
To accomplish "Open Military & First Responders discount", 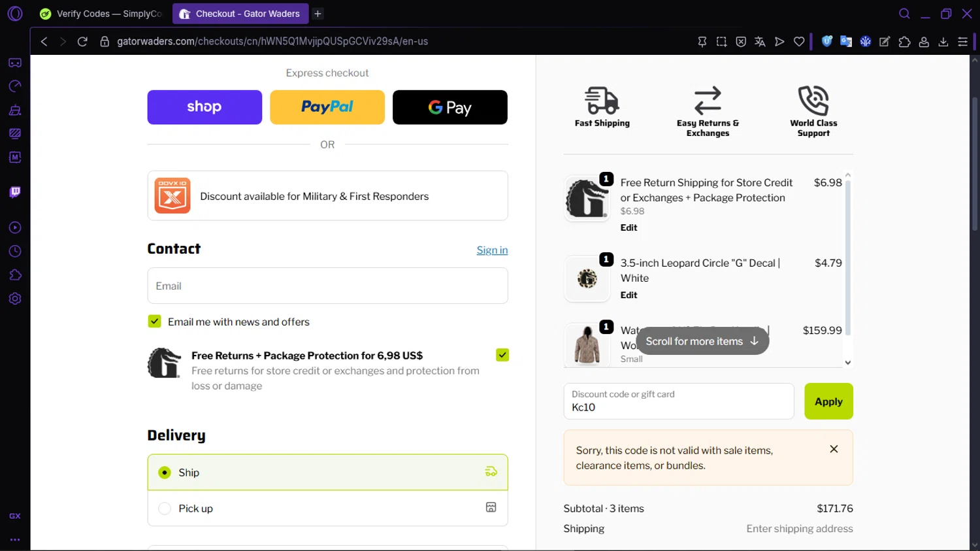I will coord(327,195).
